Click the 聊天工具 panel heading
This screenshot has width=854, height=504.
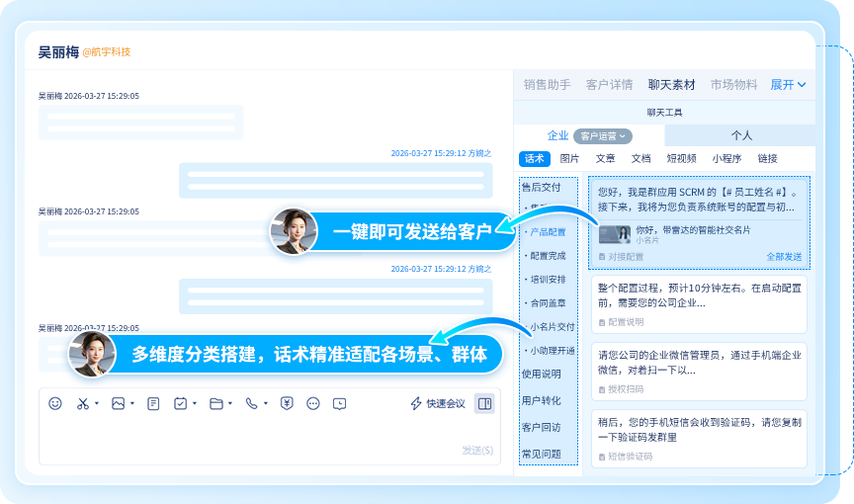coord(664,113)
